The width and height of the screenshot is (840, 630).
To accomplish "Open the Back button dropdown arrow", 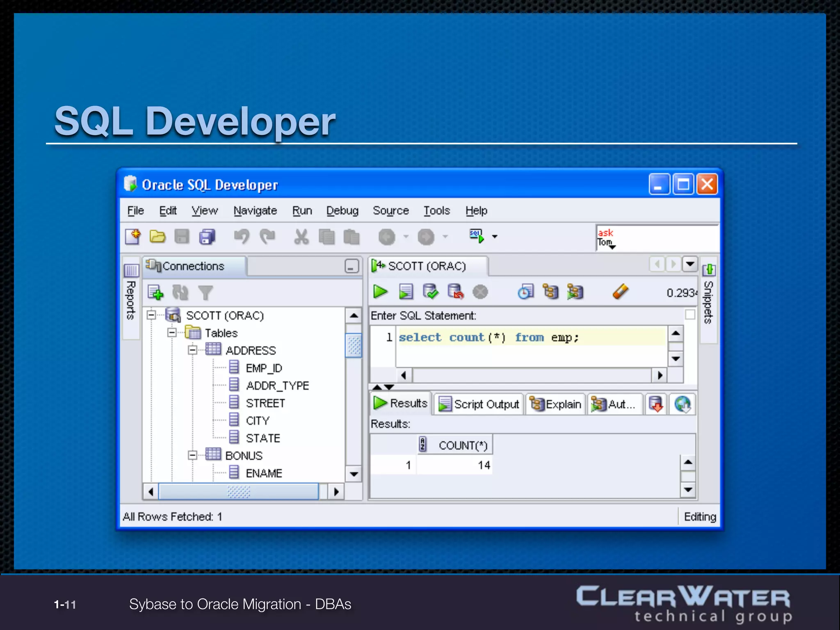I will pos(406,237).
